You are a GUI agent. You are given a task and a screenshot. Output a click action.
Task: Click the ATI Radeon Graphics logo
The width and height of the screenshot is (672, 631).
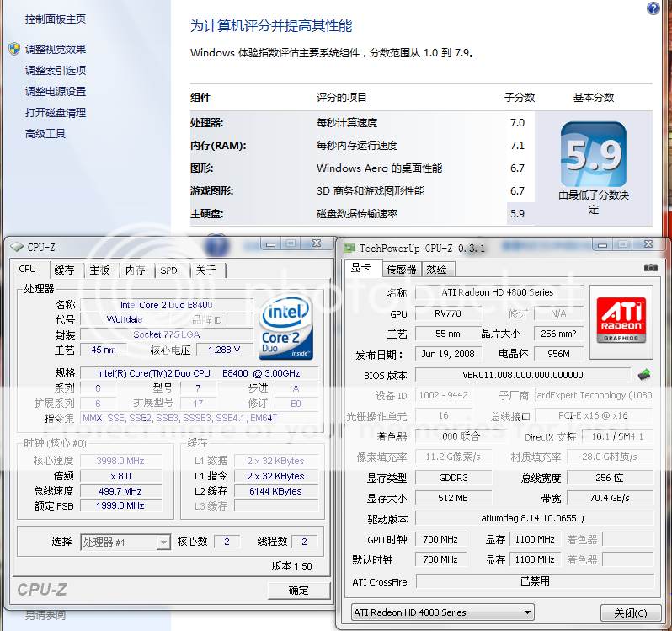click(621, 322)
